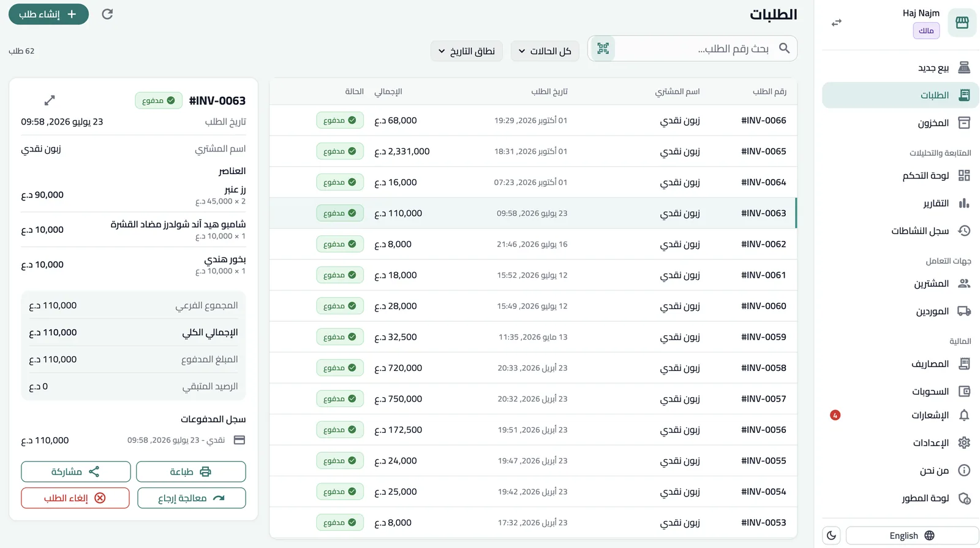
Task: Select order row #INV-0065
Action: (x=533, y=151)
